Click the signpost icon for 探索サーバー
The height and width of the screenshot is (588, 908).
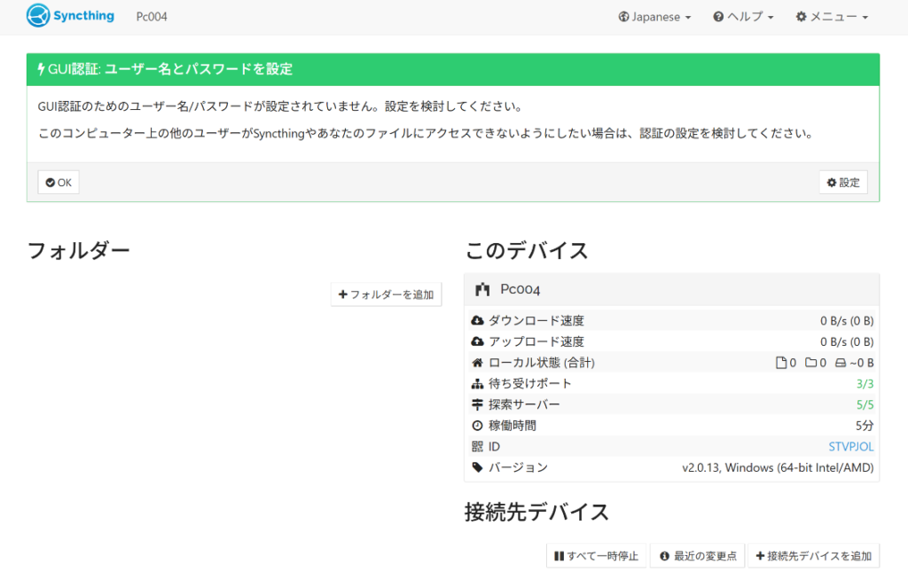click(477, 404)
